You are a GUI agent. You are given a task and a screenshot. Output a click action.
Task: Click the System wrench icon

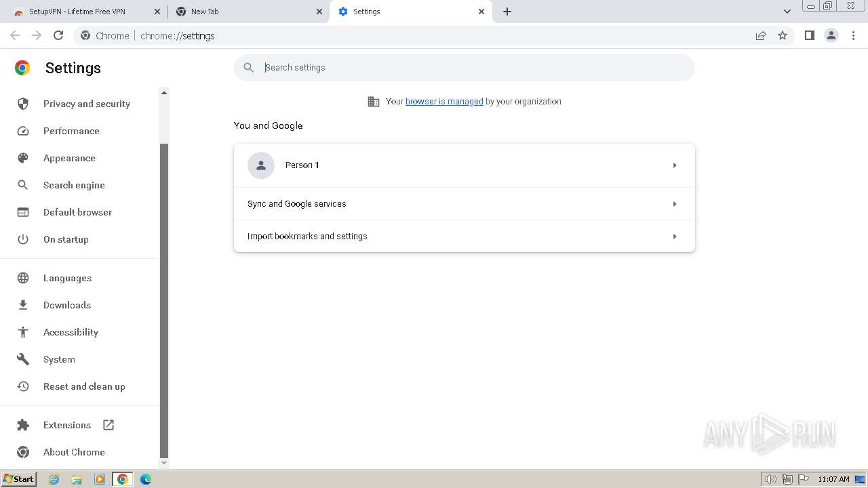coord(23,359)
